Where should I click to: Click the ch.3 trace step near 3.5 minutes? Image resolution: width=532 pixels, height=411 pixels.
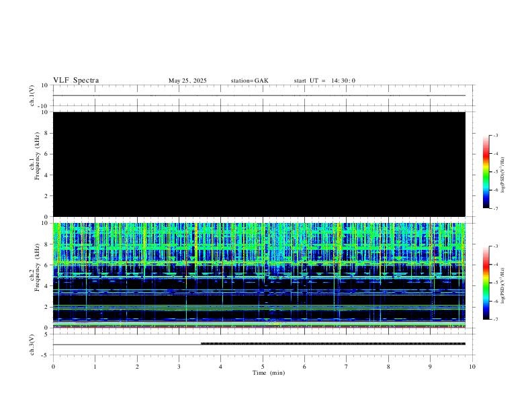202,344
